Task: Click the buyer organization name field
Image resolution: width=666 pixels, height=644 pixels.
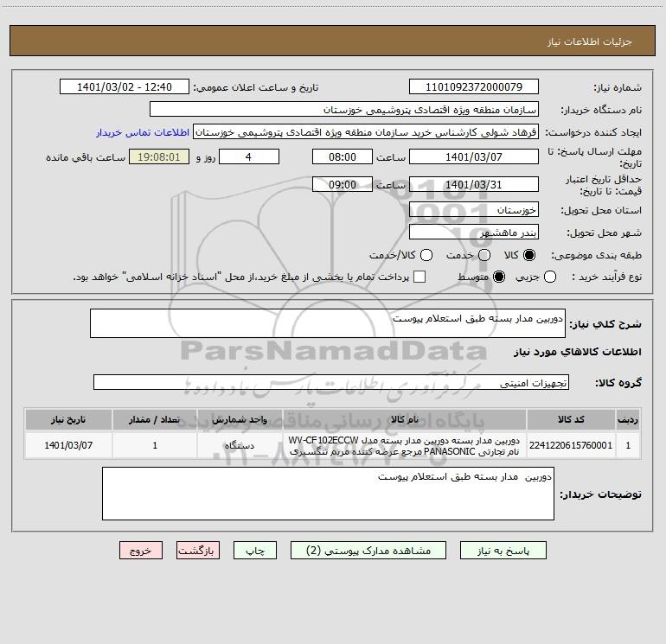Action: pos(344,110)
